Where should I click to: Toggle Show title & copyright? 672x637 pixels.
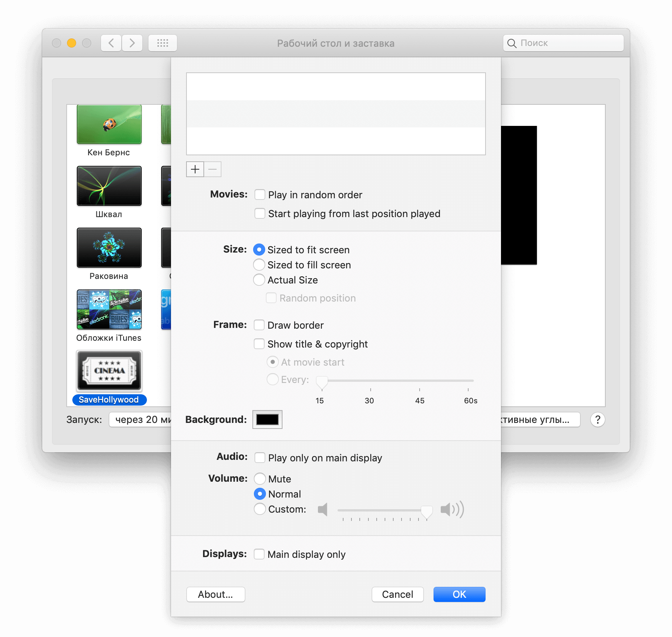click(x=259, y=344)
